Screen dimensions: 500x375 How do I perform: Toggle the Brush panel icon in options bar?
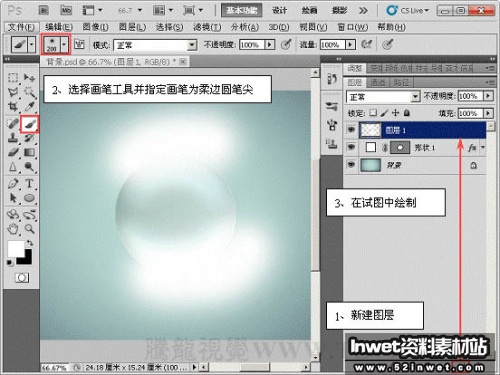pyautogui.click(x=79, y=44)
